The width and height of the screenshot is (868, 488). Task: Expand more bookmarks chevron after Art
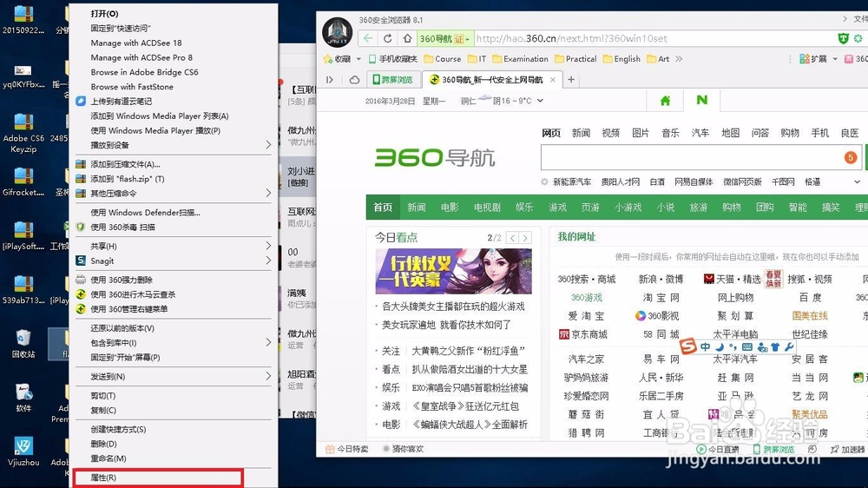click(x=679, y=59)
